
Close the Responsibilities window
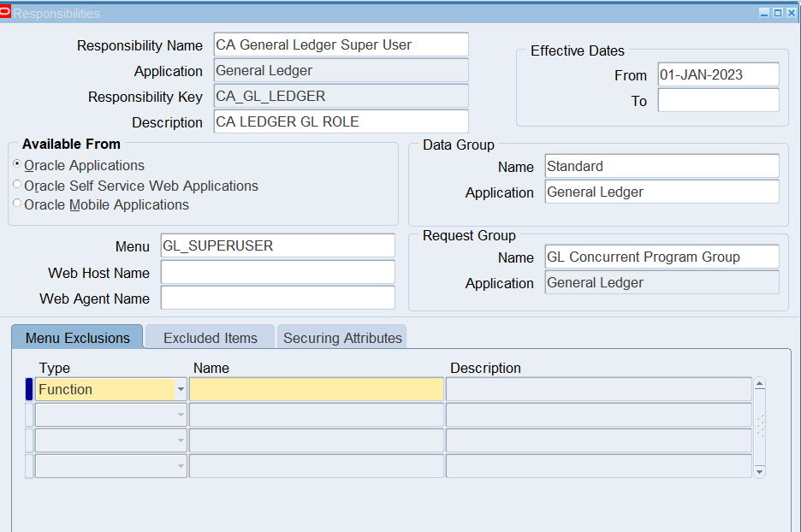[x=792, y=14]
